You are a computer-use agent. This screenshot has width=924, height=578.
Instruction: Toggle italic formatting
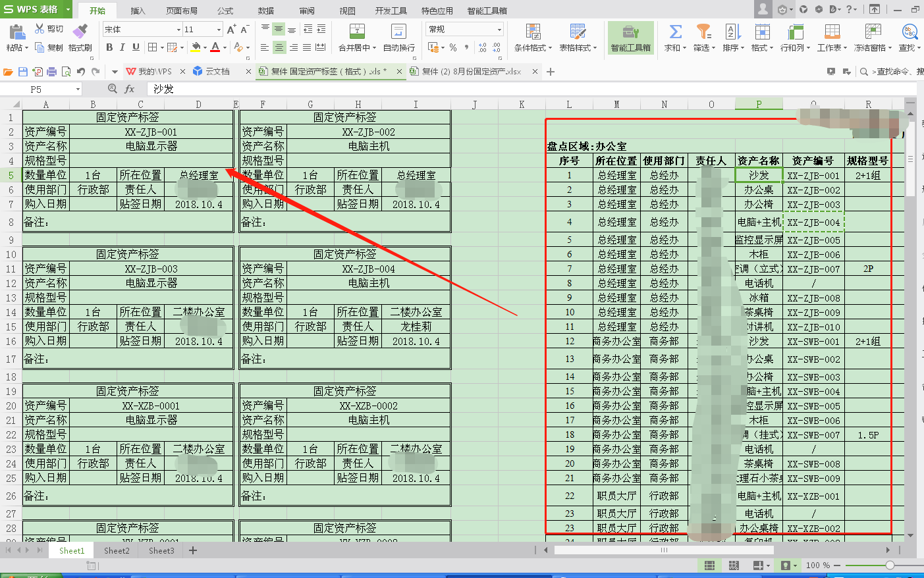coord(122,47)
